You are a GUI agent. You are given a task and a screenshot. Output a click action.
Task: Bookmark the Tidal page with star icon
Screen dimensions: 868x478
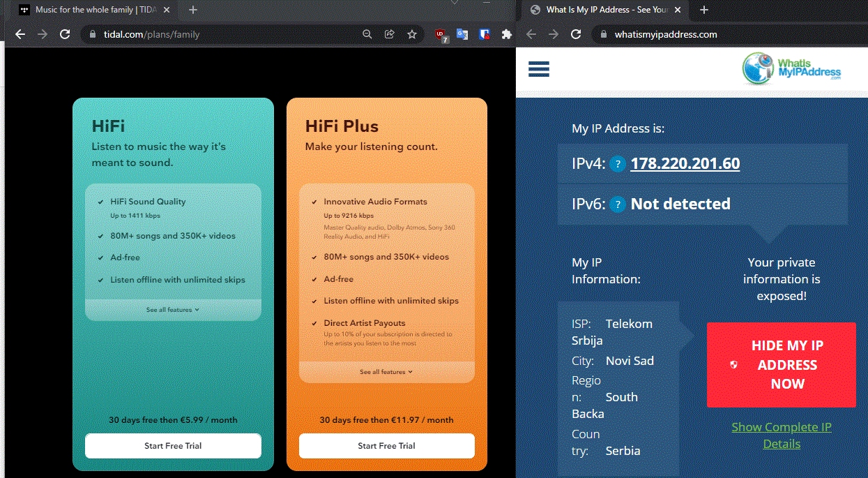(412, 34)
